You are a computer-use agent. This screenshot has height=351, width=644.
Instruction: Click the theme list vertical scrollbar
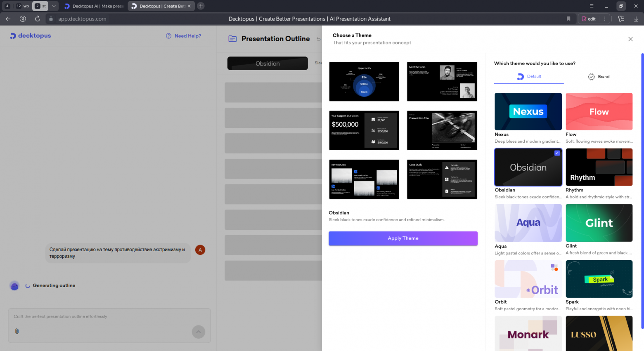point(642,191)
